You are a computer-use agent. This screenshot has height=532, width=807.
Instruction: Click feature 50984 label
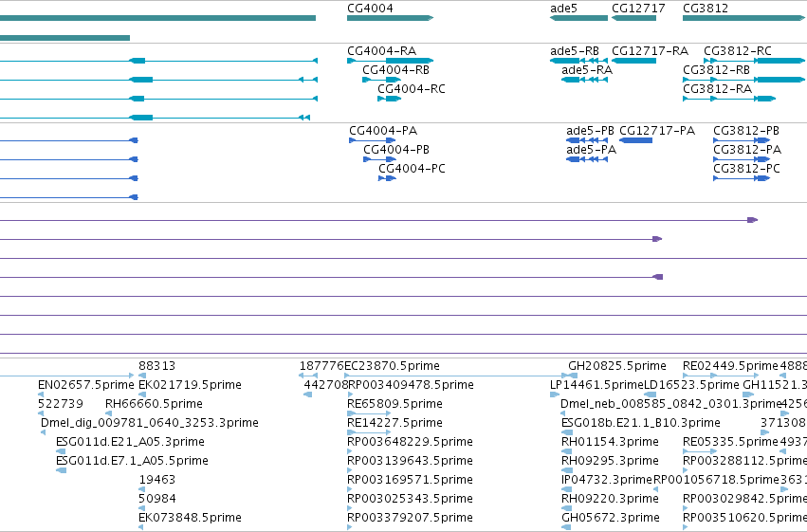pos(157,499)
